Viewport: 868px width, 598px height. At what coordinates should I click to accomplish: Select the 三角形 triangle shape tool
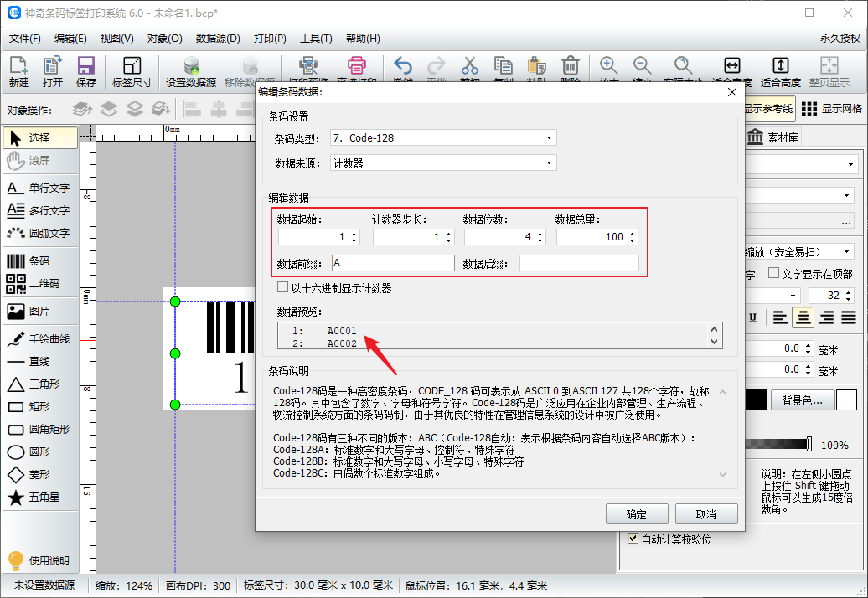34,384
